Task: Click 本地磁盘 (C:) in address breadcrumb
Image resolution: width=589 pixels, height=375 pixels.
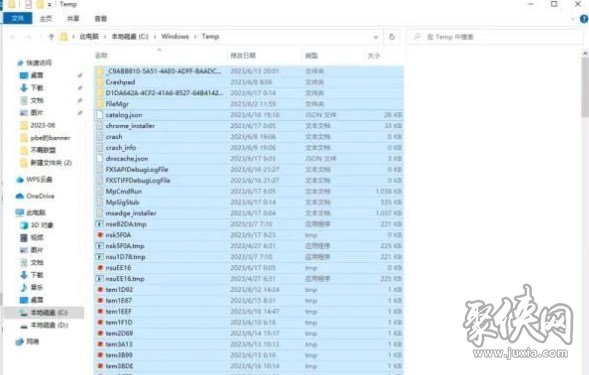Action: point(130,36)
